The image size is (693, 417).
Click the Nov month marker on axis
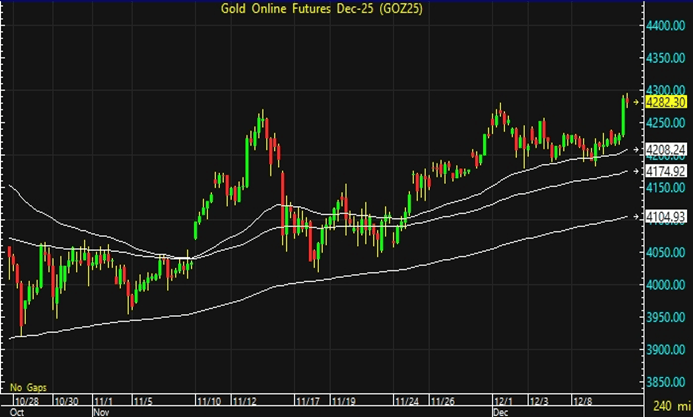[101, 411]
